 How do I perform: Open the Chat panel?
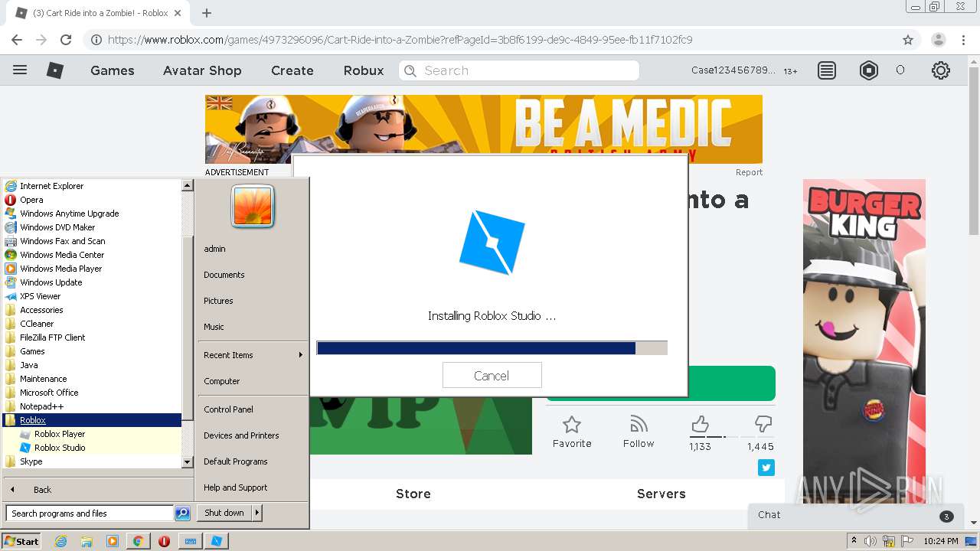point(854,515)
